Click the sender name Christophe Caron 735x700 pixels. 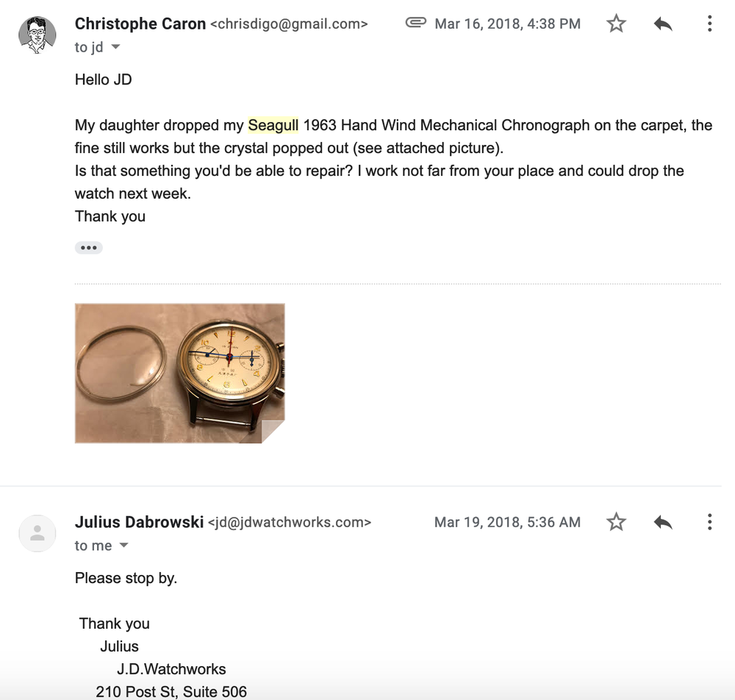[x=140, y=24]
